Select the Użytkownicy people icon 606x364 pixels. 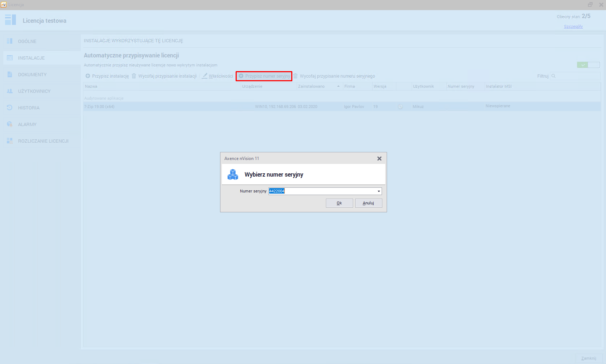[x=10, y=91]
